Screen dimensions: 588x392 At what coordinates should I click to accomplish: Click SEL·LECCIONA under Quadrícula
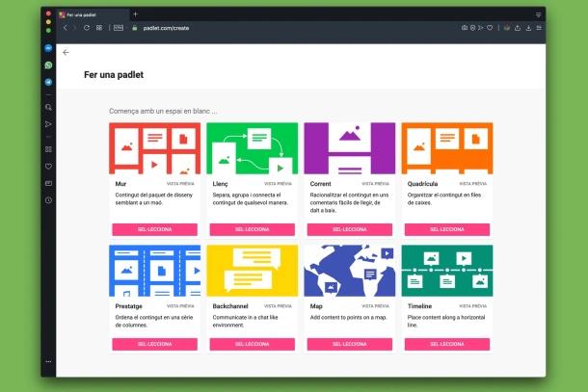(x=447, y=229)
